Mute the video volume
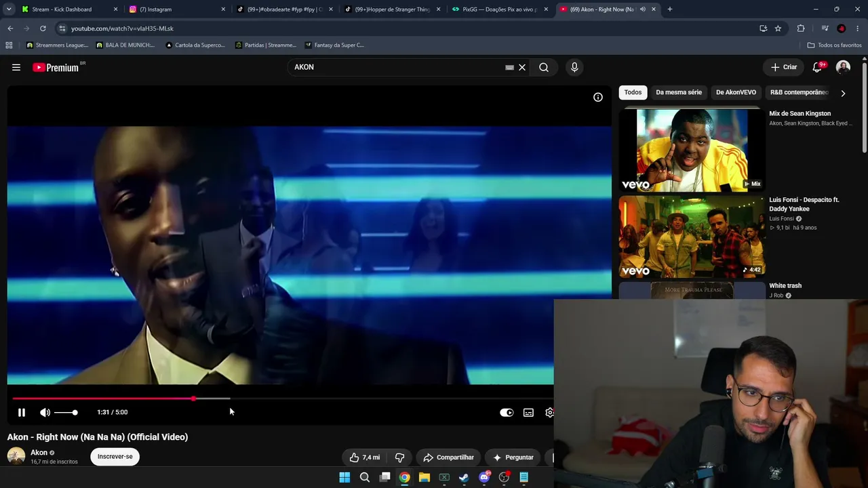The height and width of the screenshot is (488, 868). point(45,412)
